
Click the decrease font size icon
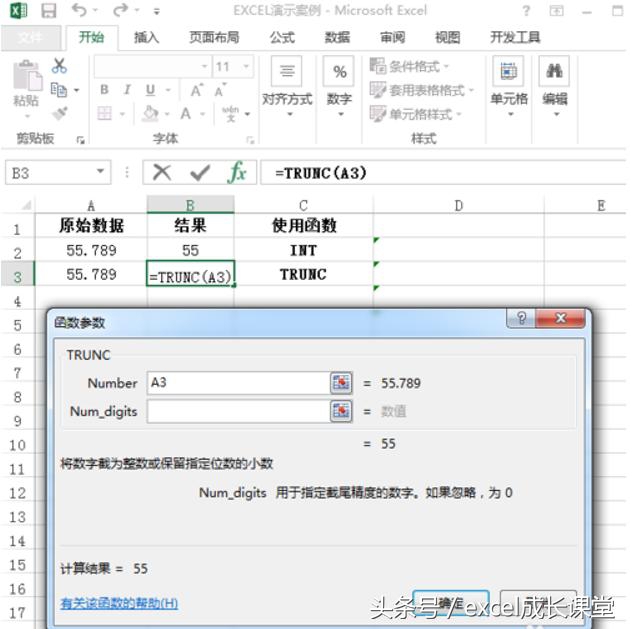[x=220, y=90]
